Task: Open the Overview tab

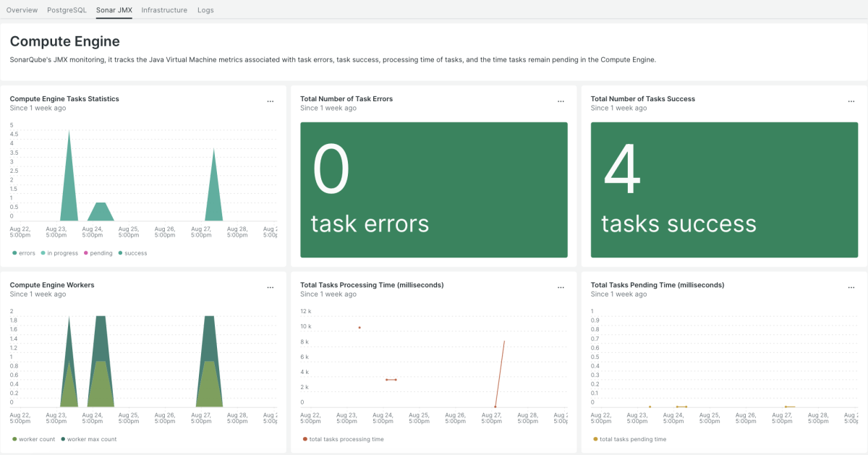Action: click(x=22, y=10)
